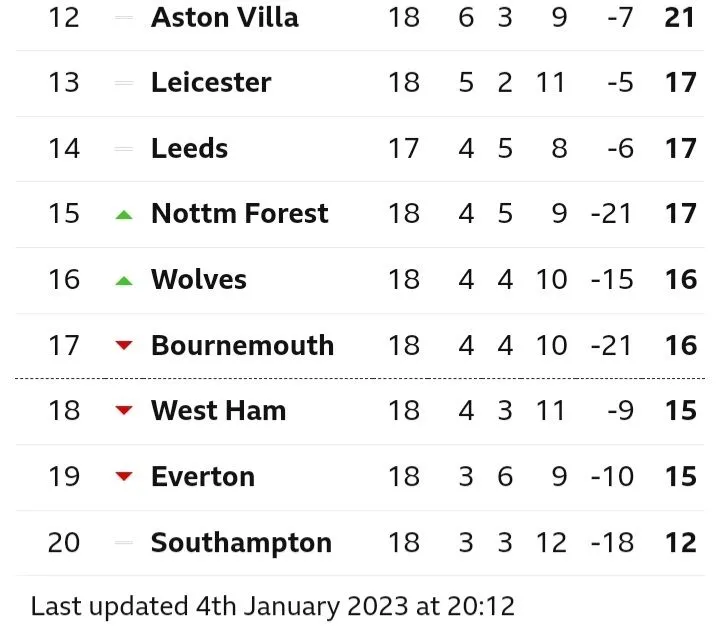Open the Everton team page
Screen dimensions: 720x632
[202, 476]
